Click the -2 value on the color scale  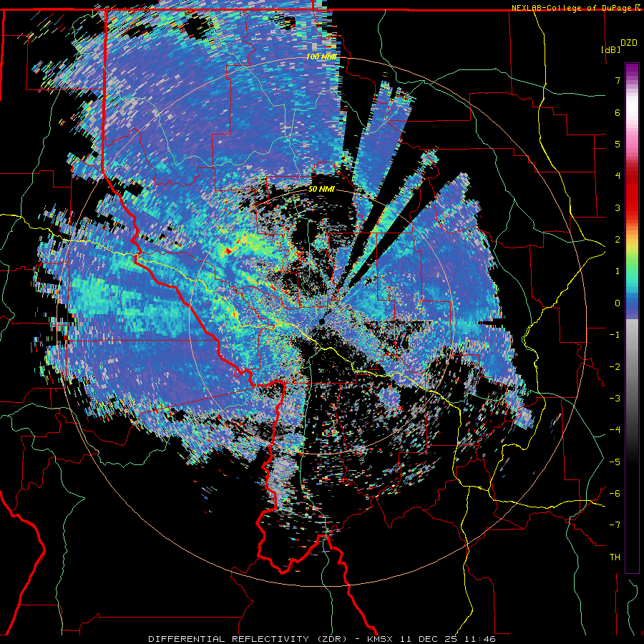point(615,367)
